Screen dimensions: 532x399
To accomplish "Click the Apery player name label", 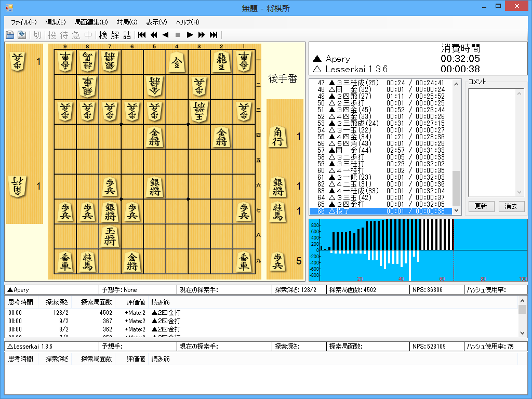I will [338, 59].
